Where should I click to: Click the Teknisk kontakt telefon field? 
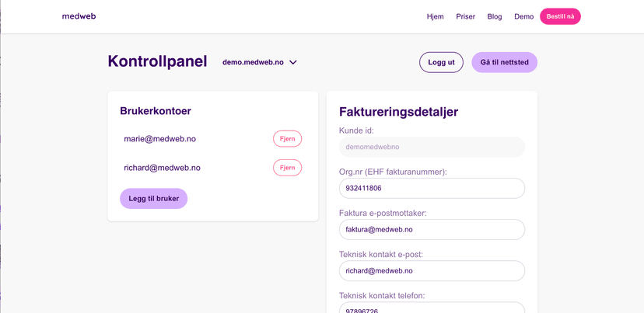(432, 308)
